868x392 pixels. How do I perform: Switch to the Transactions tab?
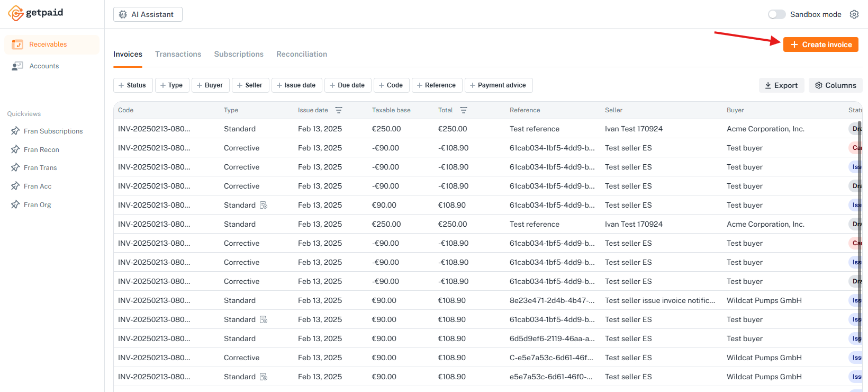point(178,54)
